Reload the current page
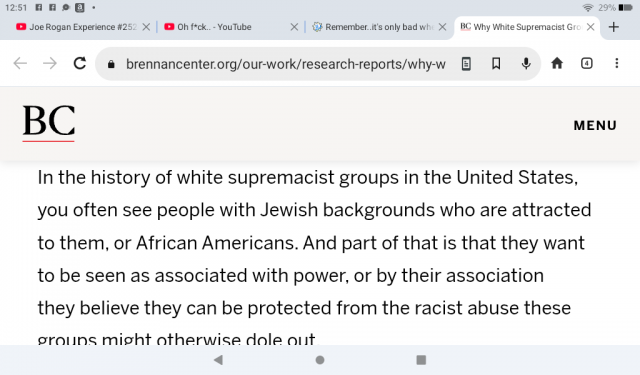 80,63
